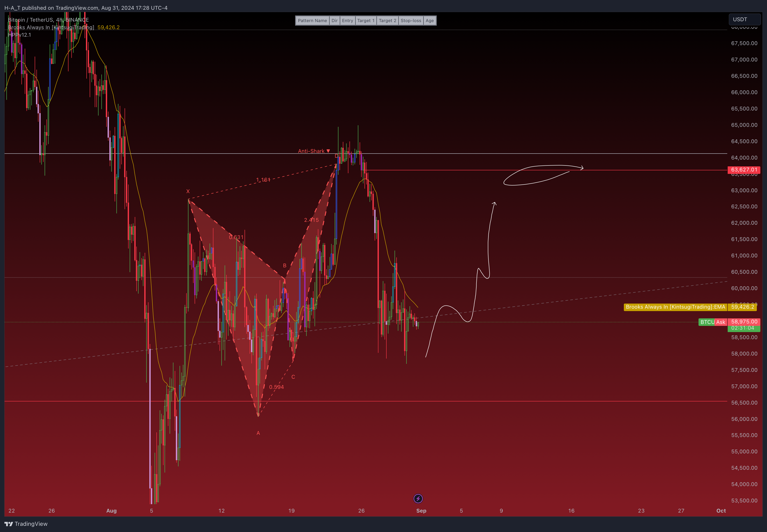Click the B point label of pattern
Image resolution: width=767 pixels, height=532 pixels.
(285, 266)
